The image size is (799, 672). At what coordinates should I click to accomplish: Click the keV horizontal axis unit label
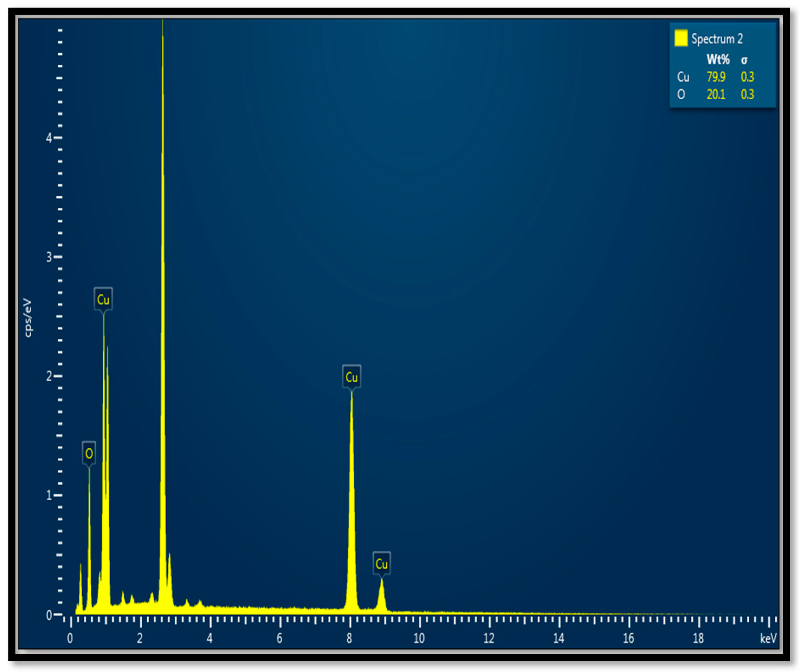tap(768, 638)
